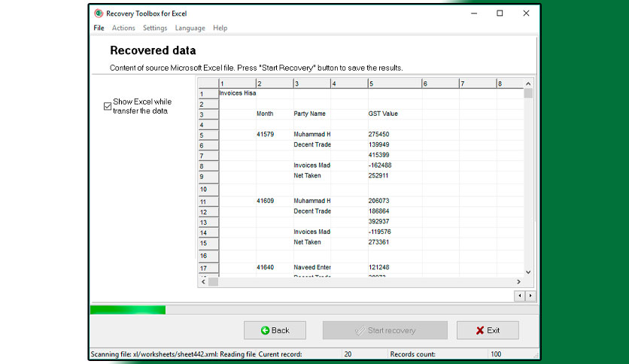Maximize the Recovery Toolbox window
This screenshot has height=364, width=629.
[x=500, y=14]
